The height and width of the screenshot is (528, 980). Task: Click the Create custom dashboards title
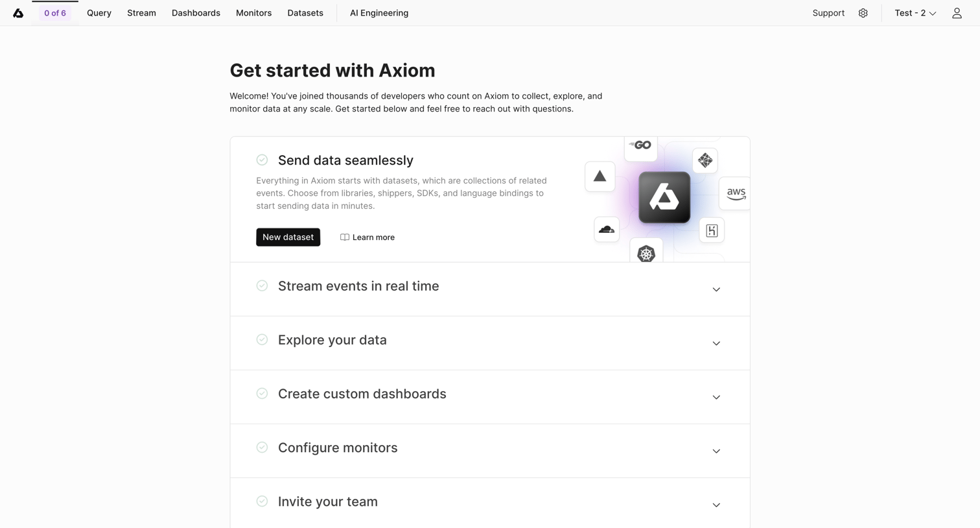[x=362, y=394]
